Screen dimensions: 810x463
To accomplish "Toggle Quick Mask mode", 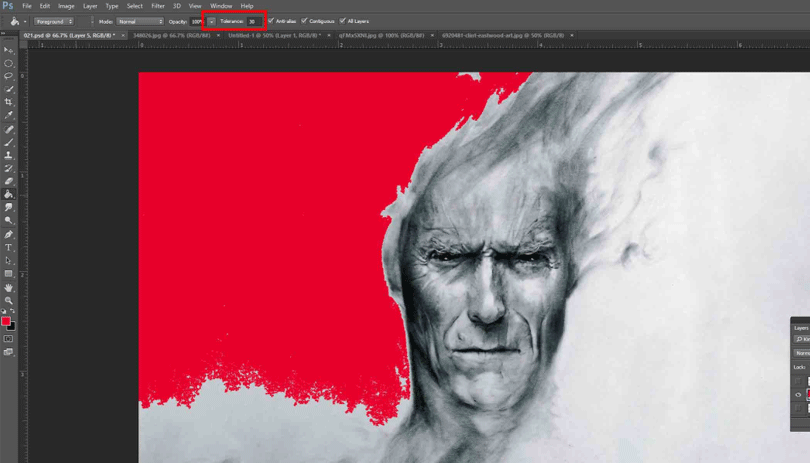I will (9, 339).
